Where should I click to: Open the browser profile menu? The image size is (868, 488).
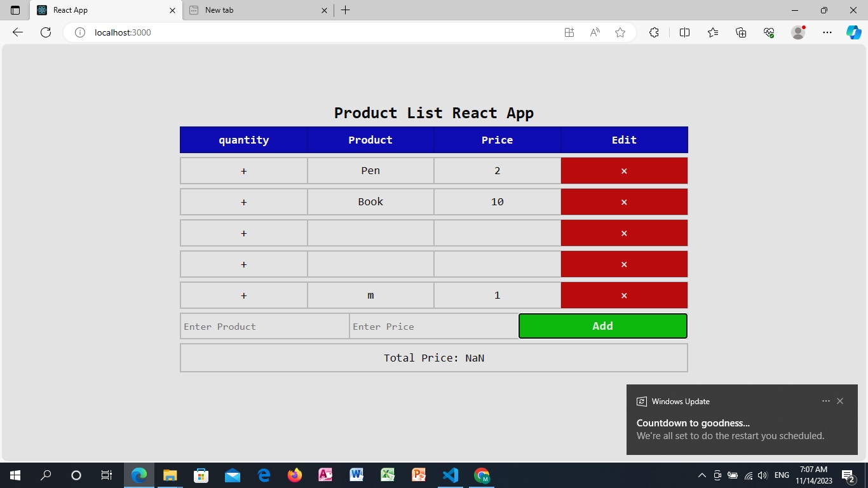point(798,32)
